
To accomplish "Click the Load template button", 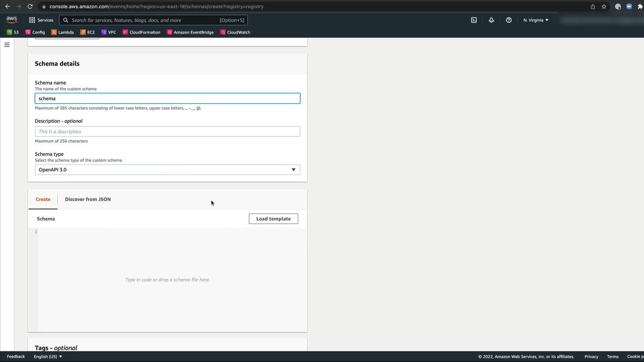I will (x=273, y=219).
